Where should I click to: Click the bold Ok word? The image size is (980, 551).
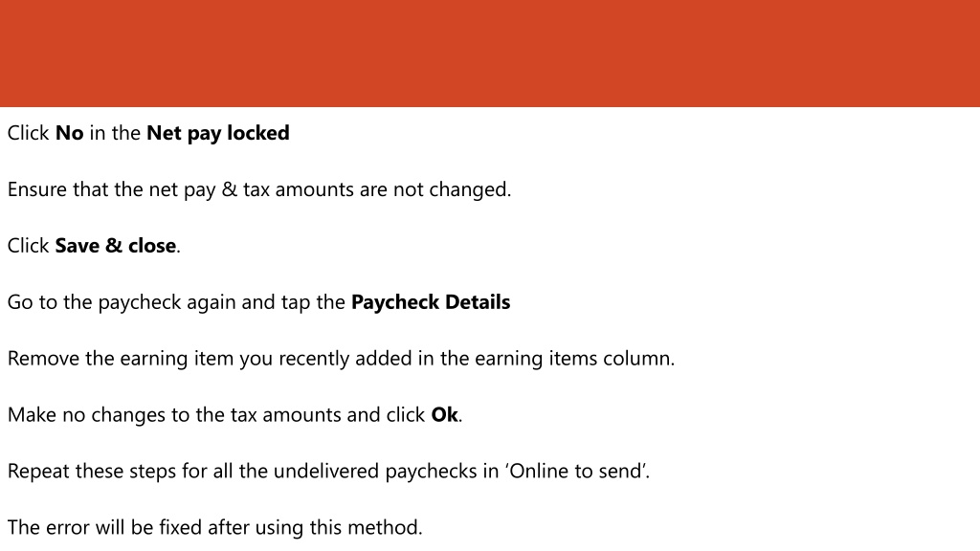point(444,415)
